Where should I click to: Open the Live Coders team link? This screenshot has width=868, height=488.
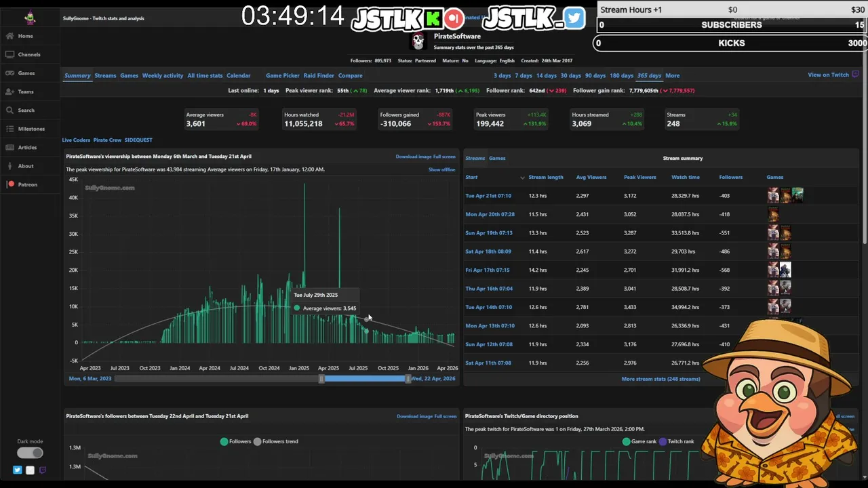pyautogui.click(x=76, y=140)
